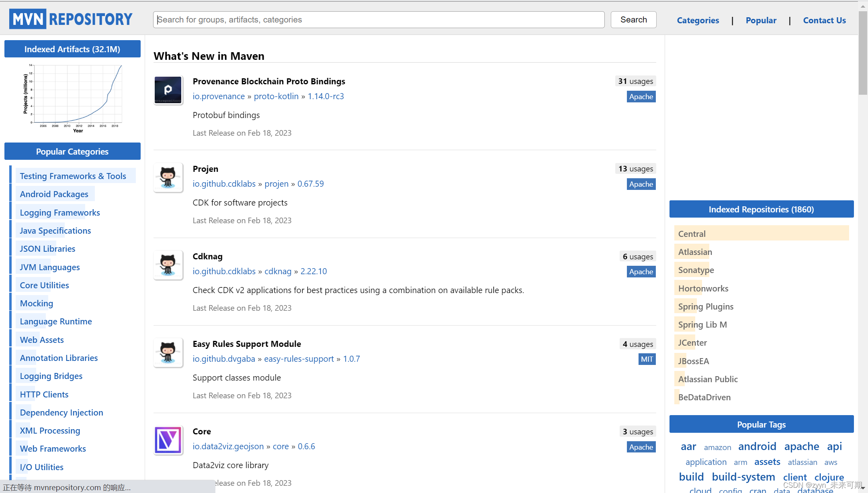Screen dimensions: 868x493
Task: Select the android popular tag
Action: point(757,446)
